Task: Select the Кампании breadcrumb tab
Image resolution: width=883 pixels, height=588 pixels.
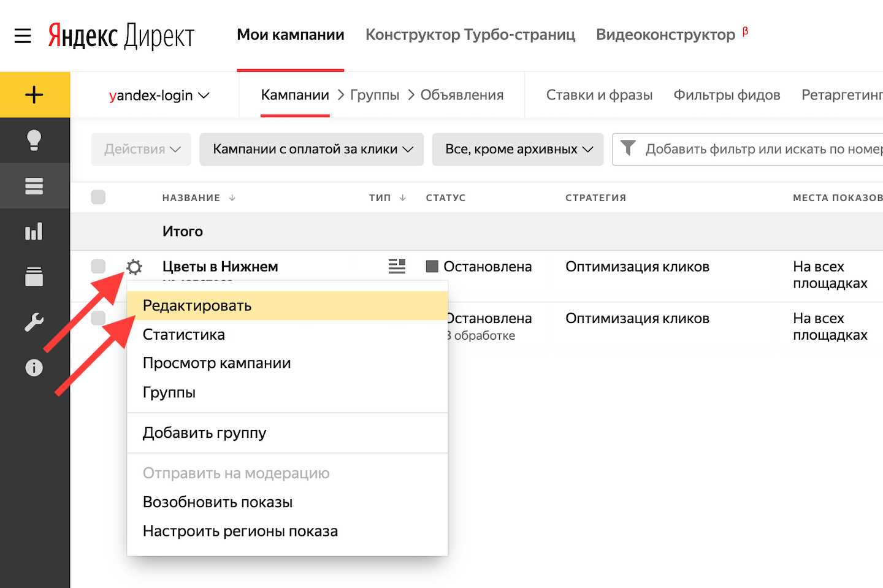Action: click(295, 95)
